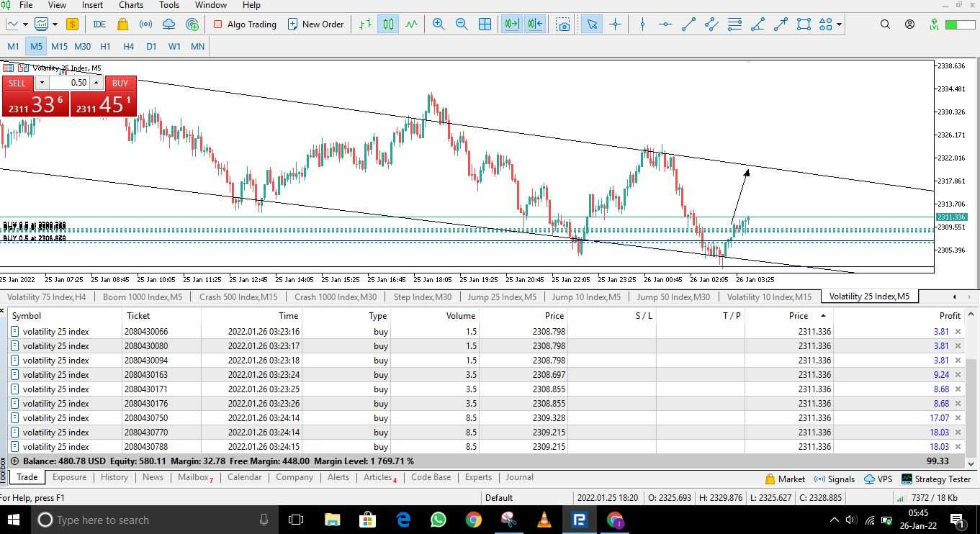The width and height of the screenshot is (980, 534).
Task: Click the connection status bar indicator
Action: point(928,497)
